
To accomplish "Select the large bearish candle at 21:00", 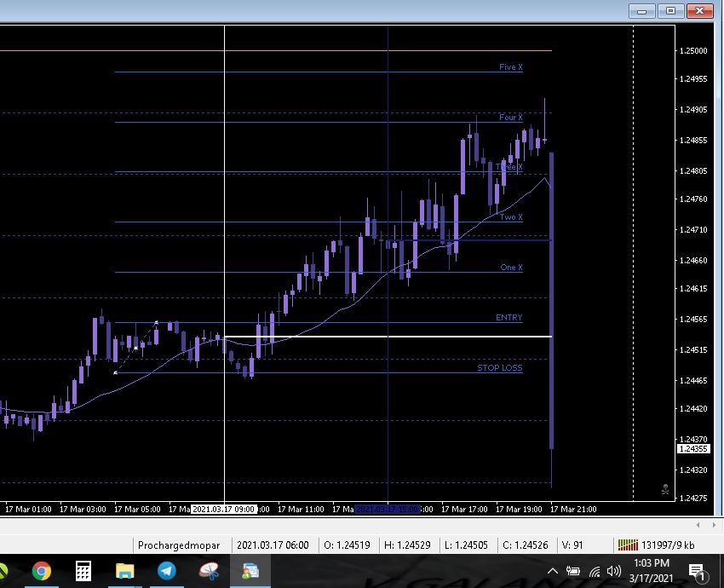I will coord(551,300).
